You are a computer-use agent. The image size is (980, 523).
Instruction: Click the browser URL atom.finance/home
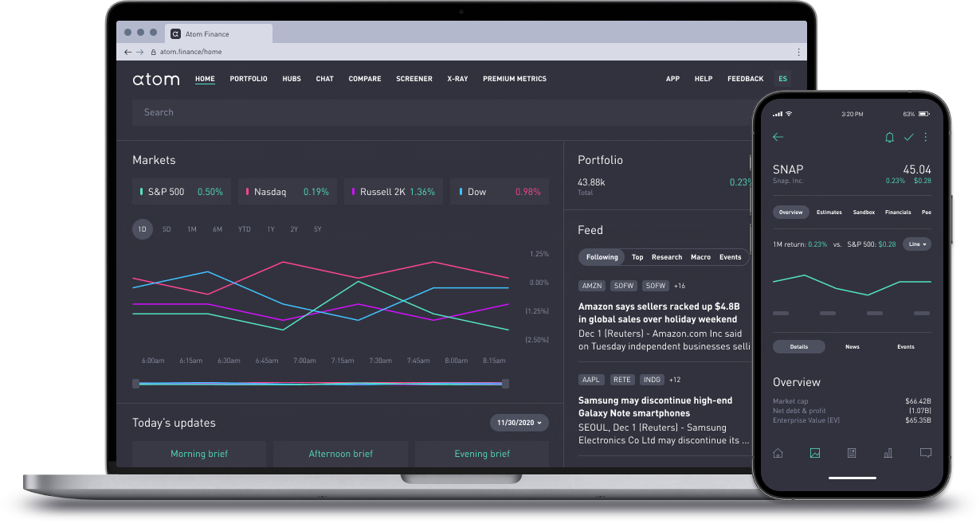coord(190,52)
